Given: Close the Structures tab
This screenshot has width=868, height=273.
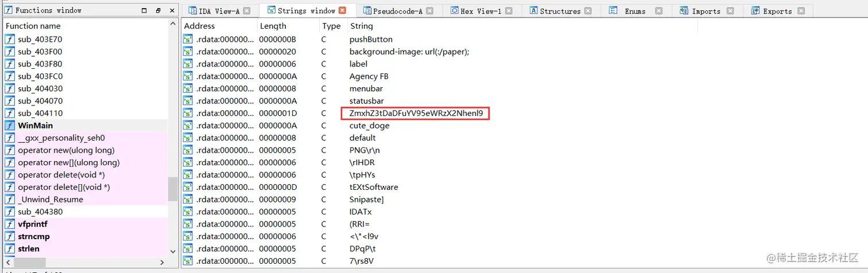Looking at the screenshot, I should click(x=588, y=10).
